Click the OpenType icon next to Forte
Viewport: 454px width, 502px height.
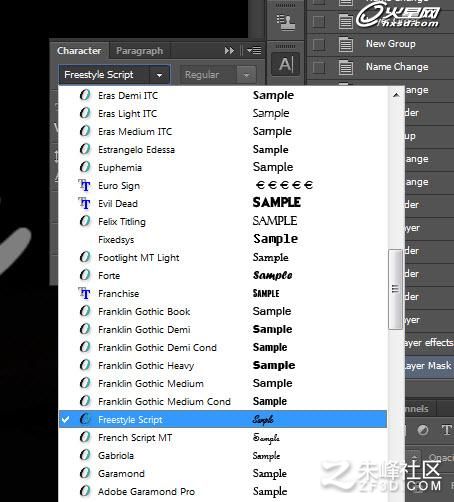tap(85, 275)
